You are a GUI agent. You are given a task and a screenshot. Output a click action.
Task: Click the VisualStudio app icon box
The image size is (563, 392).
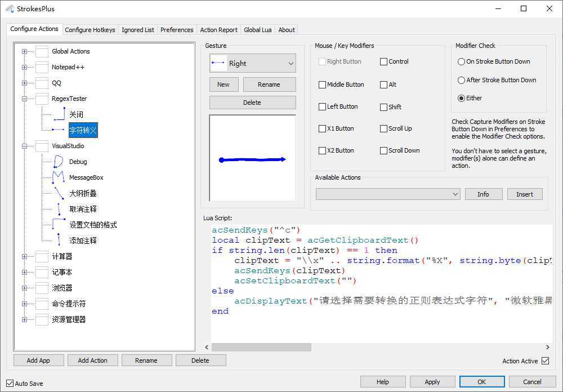coord(42,146)
